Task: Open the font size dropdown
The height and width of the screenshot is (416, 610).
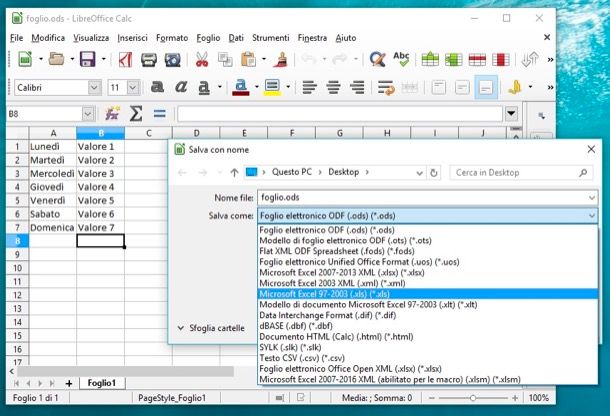Action: point(133,88)
